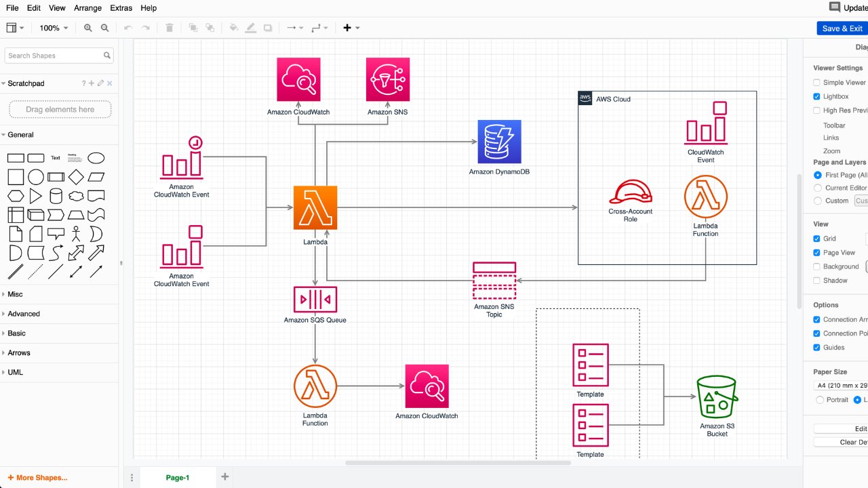Expand the Basic shapes section

pyautogui.click(x=17, y=333)
